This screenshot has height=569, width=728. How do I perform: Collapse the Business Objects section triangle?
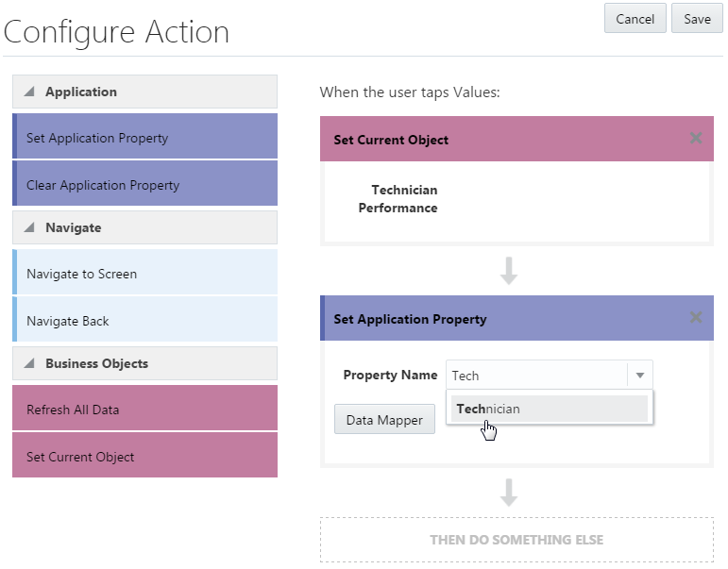coord(28,363)
